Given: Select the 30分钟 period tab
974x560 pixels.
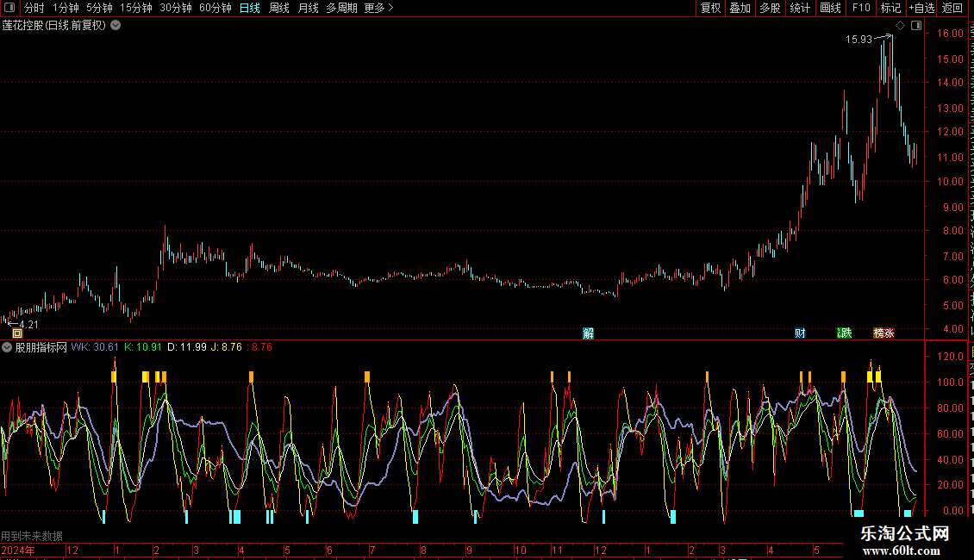Looking at the screenshot, I should tap(176, 8).
